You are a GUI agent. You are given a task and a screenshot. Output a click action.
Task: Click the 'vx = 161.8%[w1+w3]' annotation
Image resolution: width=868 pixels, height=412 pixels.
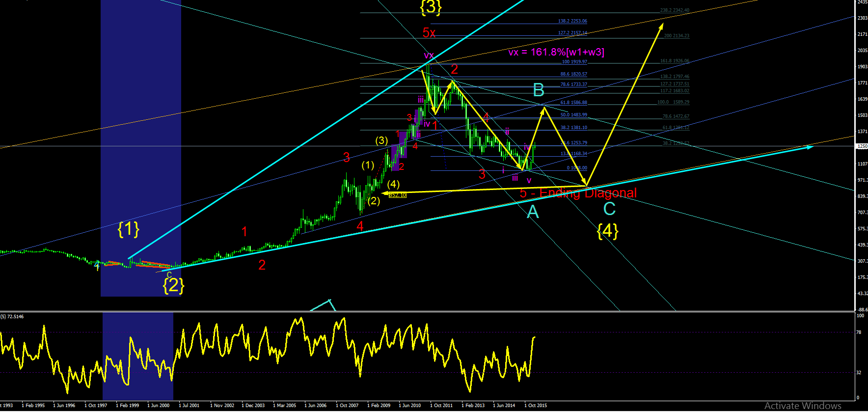coord(556,52)
